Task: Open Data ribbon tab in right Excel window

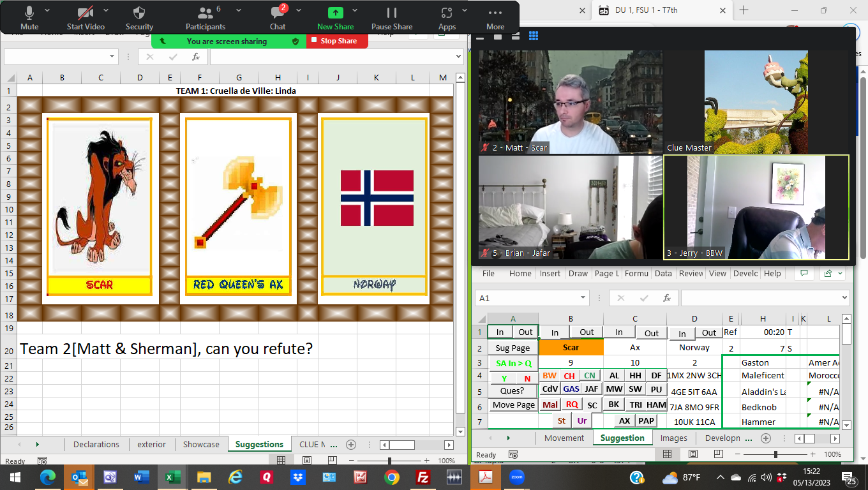Action: [x=663, y=273]
